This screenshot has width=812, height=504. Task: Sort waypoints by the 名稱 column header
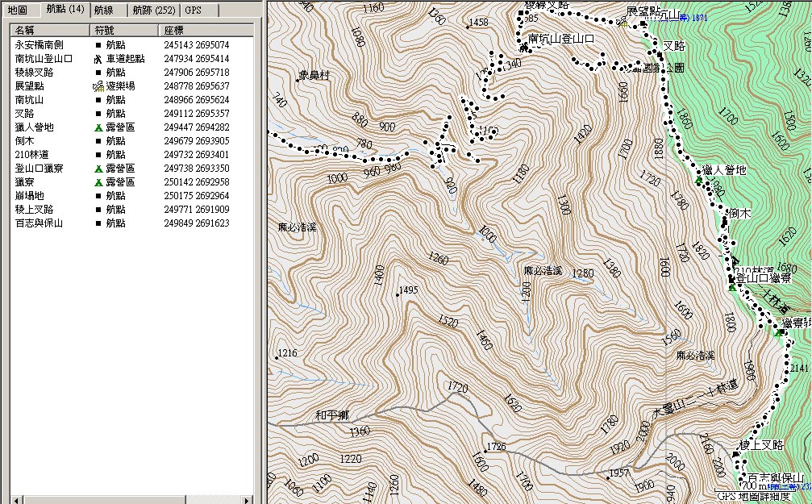pos(50,30)
